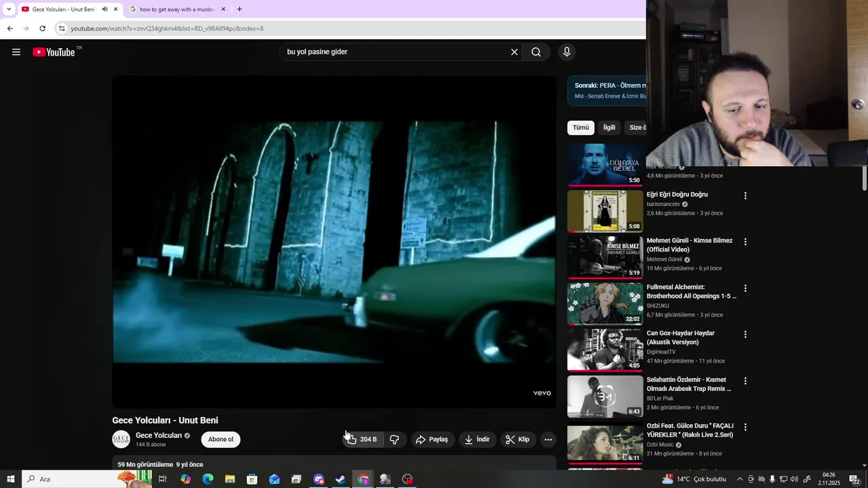Image resolution: width=868 pixels, height=488 pixels.
Task: Reload the page with refresh icon
Action: pos(42,28)
